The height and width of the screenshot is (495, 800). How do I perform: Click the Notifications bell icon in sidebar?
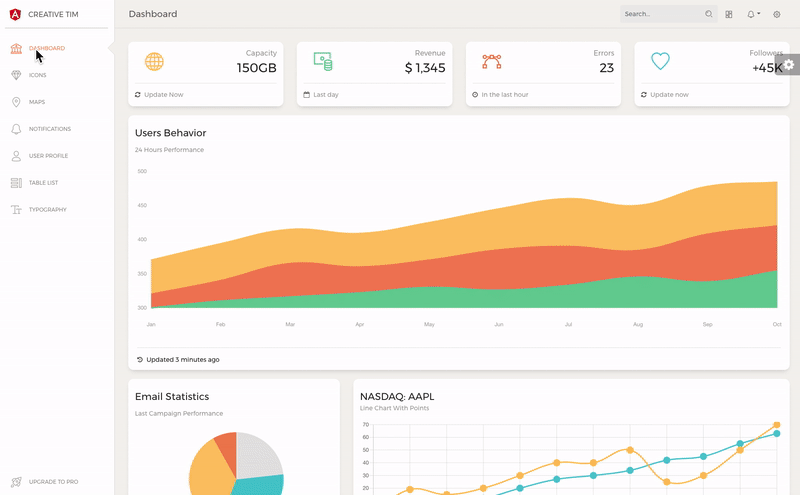point(16,129)
